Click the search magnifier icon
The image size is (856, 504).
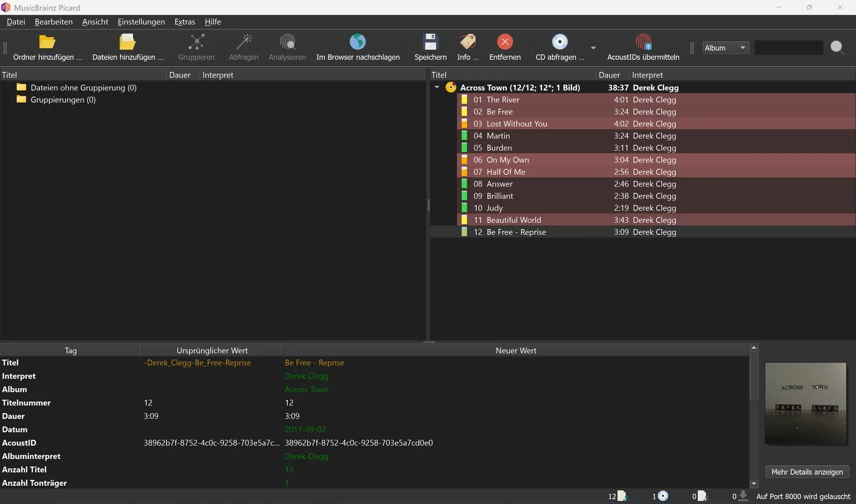point(837,48)
